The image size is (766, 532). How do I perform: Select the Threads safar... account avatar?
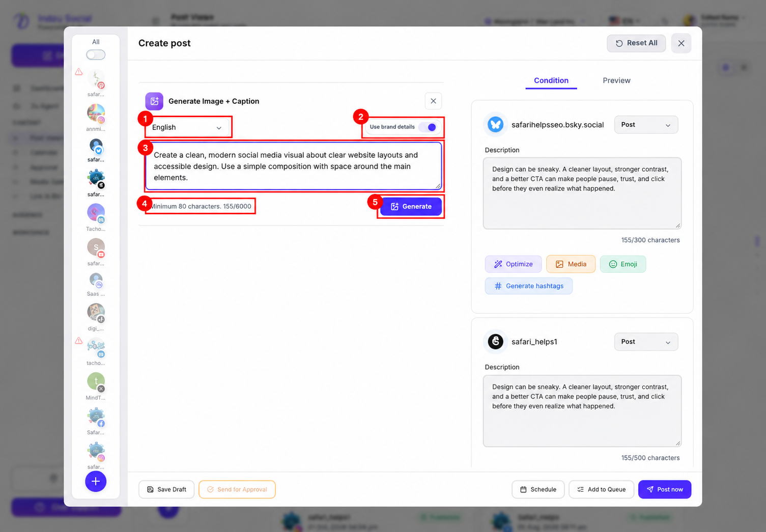click(x=96, y=179)
